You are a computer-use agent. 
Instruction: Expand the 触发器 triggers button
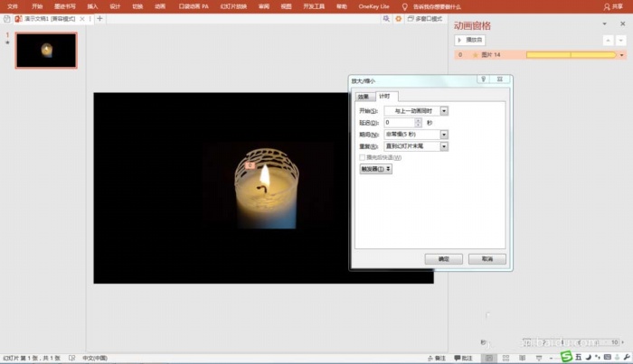tap(376, 169)
